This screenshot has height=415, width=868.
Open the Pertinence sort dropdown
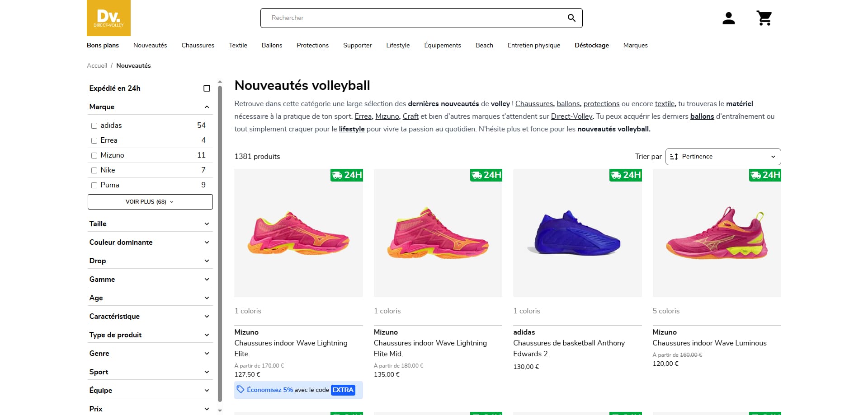(723, 157)
